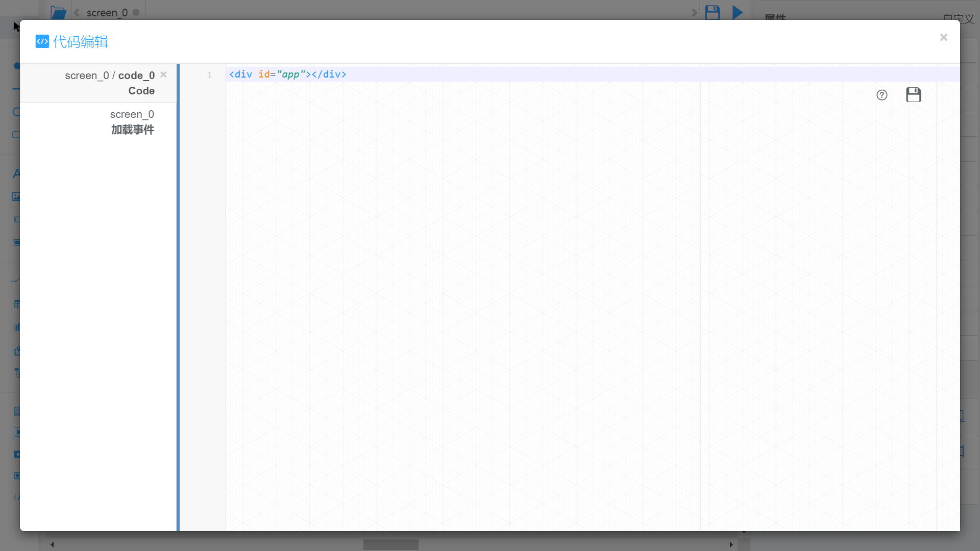Viewport: 980px width, 551px height.
Task: Click the scrollbar right arrow at bottom
Action: [731, 544]
